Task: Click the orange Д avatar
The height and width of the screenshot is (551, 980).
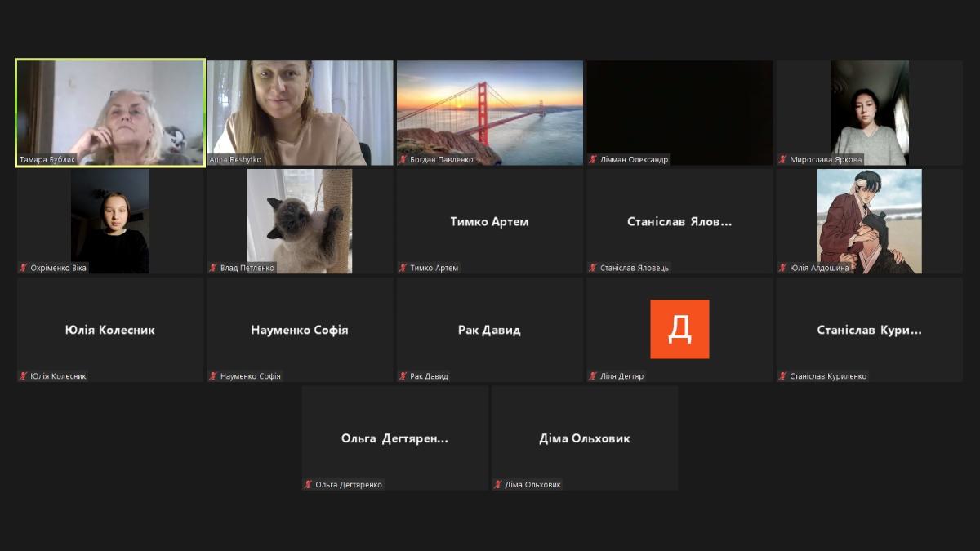Action: coord(679,329)
